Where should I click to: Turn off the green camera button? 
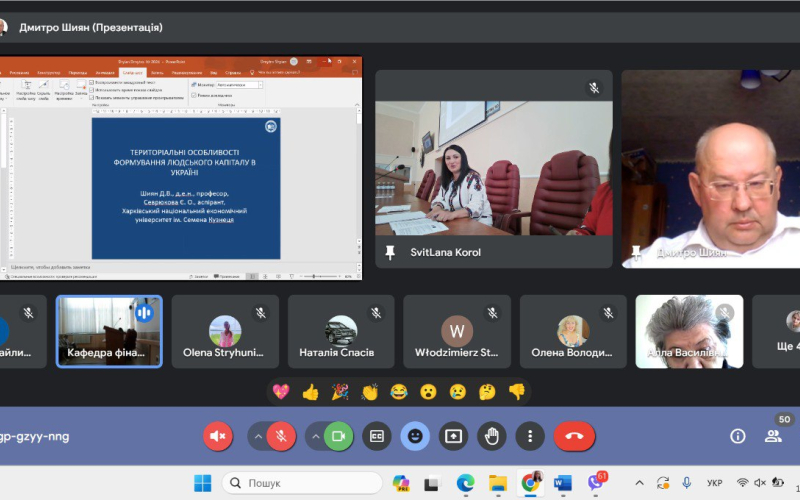(338, 436)
